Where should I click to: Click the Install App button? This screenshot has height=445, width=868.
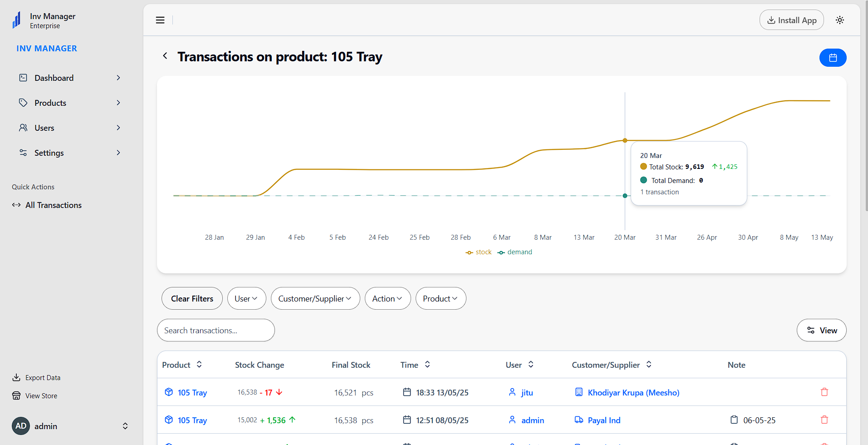click(x=791, y=20)
